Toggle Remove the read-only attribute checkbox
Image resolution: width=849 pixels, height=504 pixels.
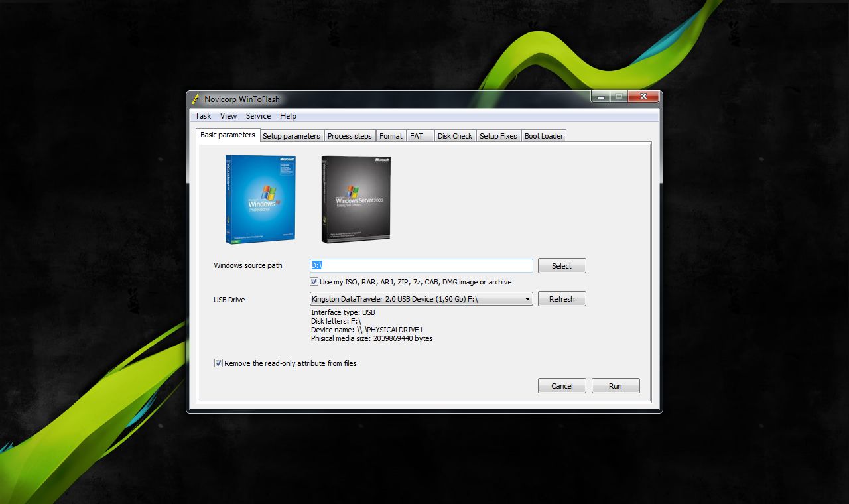[x=218, y=363]
